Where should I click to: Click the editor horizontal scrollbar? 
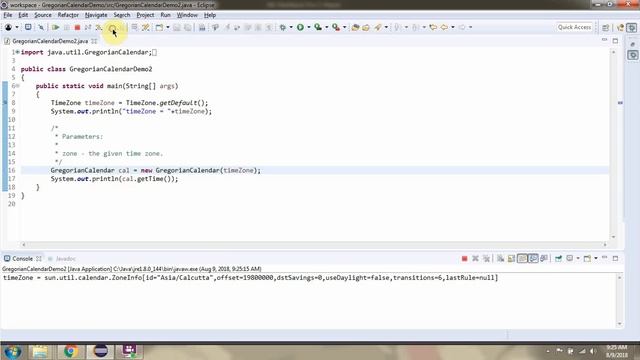point(314,244)
